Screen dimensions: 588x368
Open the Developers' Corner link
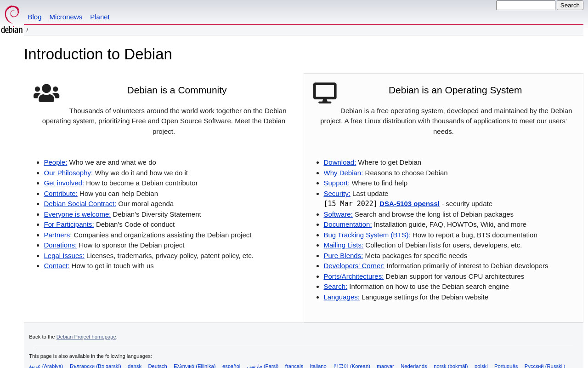coord(354,266)
